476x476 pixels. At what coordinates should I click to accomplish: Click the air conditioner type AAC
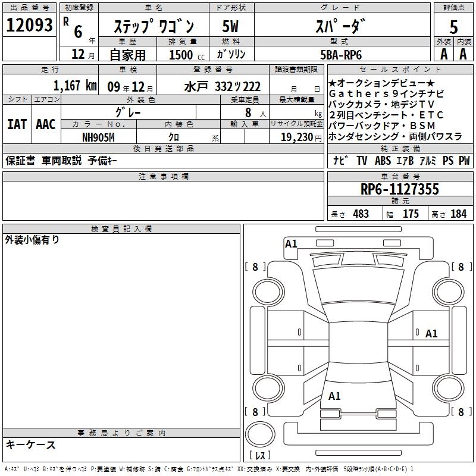[x=46, y=124]
